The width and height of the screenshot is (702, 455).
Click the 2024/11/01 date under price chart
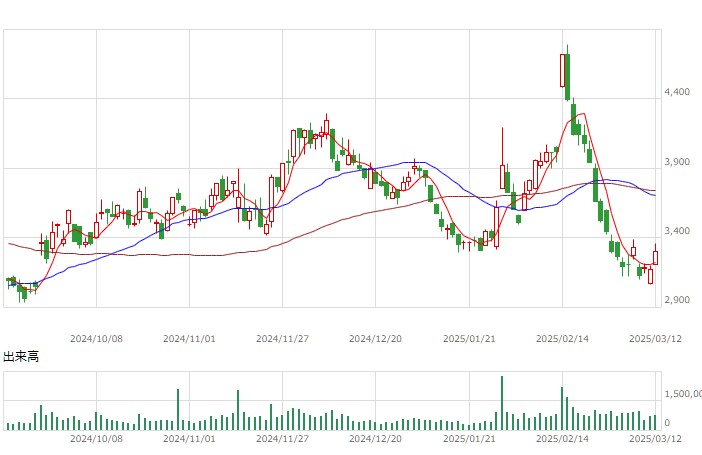(x=189, y=339)
